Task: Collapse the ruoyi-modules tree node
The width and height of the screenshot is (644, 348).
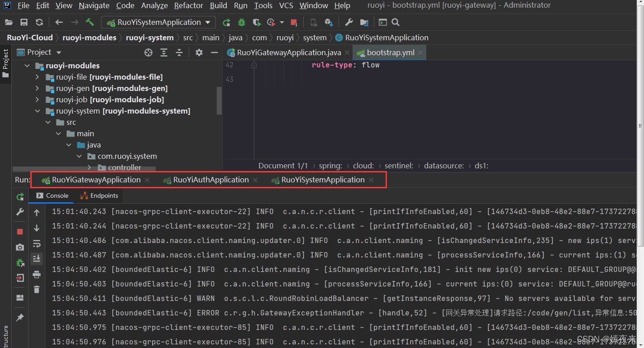Action: click(27, 66)
